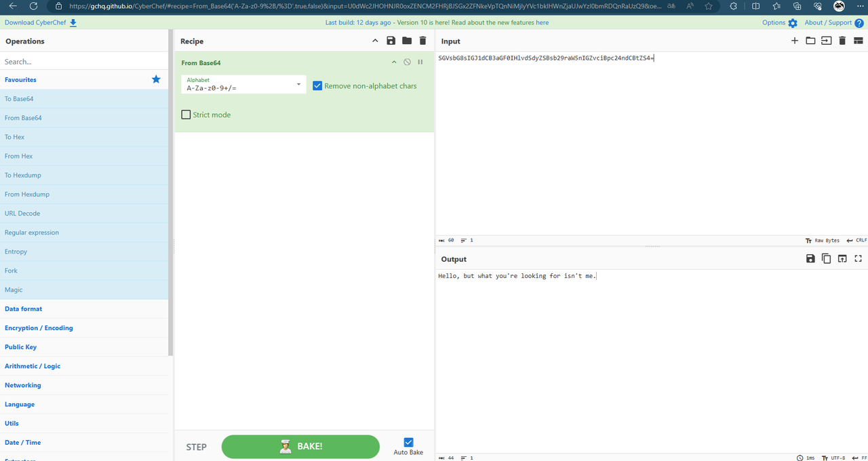Reset the pane layout
The image size is (868, 461).
point(858,41)
